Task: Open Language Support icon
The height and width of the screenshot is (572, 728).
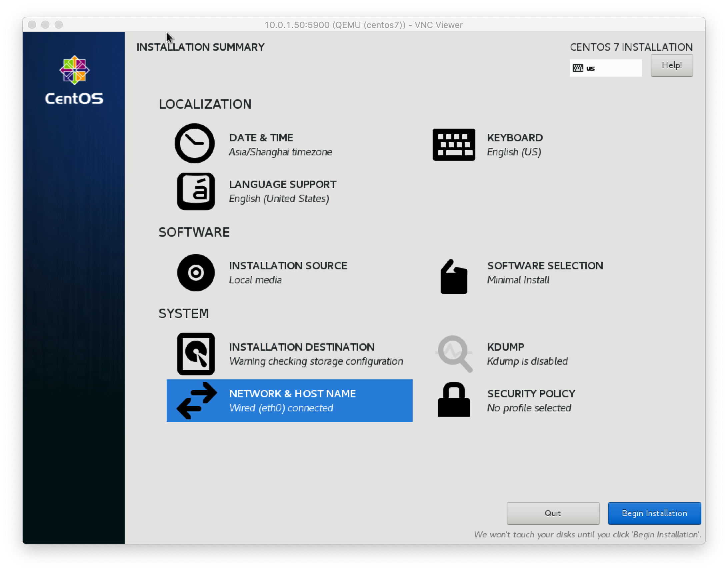Action: point(196,191)
